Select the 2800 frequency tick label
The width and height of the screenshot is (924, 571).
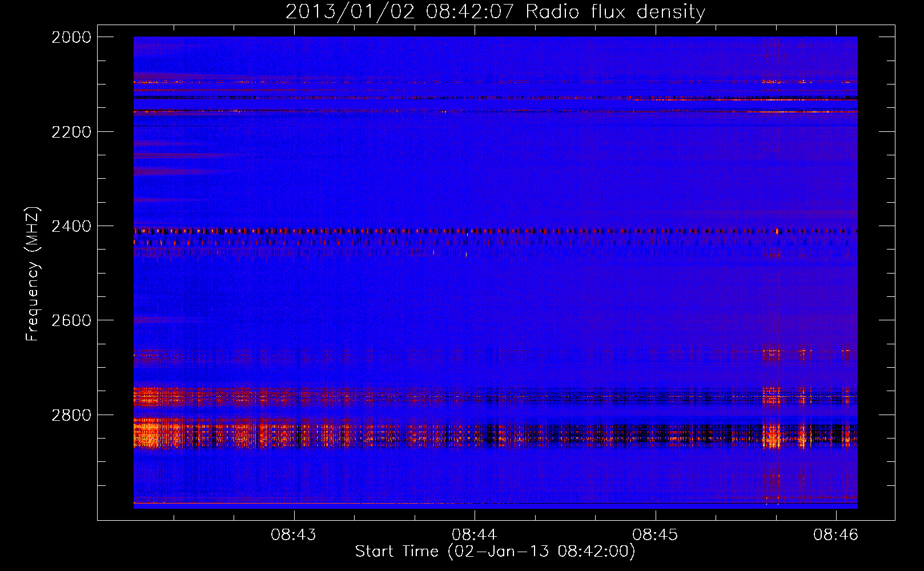(71, 415)
